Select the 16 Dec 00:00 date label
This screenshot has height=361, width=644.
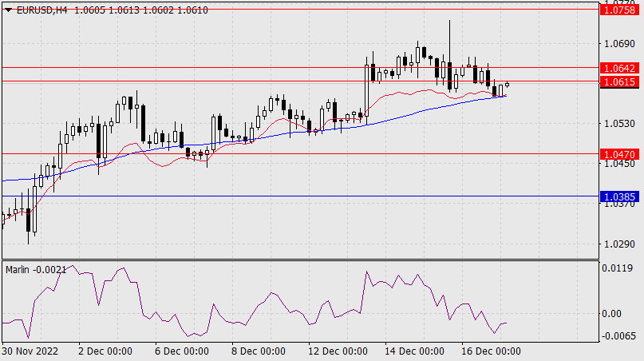[x=491, y=351]
